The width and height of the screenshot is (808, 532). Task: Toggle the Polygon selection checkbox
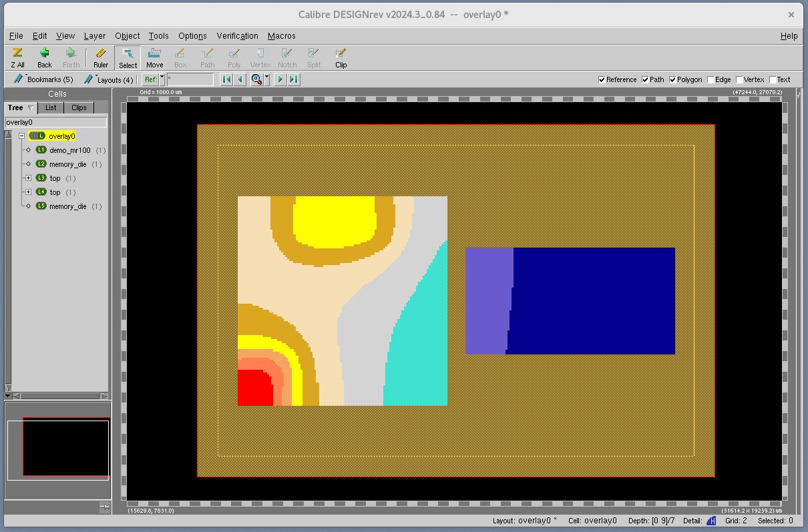click(x=672, y=79)
